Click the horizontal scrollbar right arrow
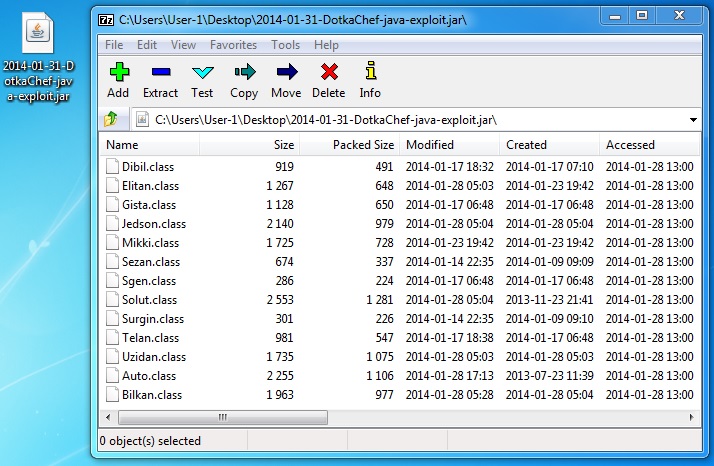Viewport: 714px width, 466px height. tap(692, 416)
